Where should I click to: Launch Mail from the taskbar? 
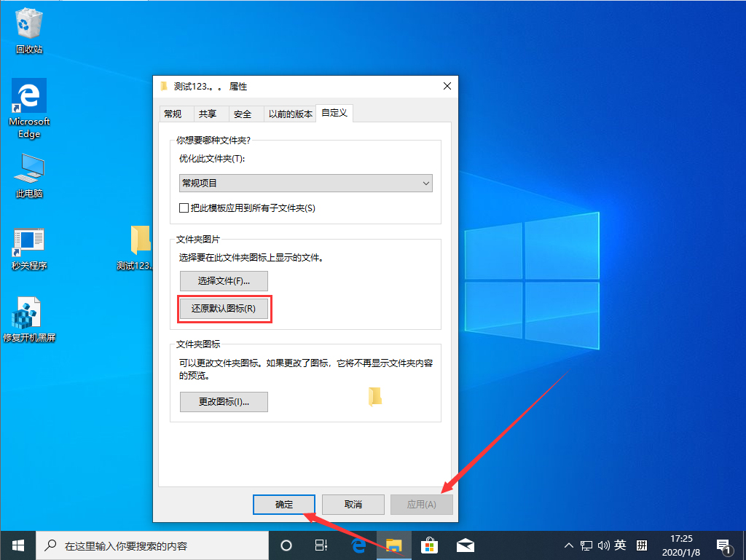click(x=464, y=545)
